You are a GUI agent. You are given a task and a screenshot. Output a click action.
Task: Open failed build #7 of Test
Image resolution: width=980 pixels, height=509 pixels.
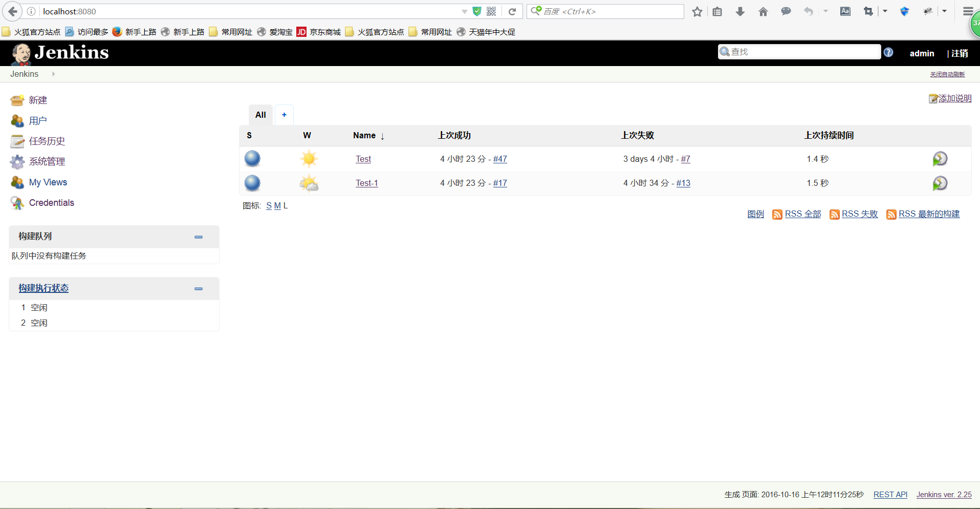pos(686,159)
